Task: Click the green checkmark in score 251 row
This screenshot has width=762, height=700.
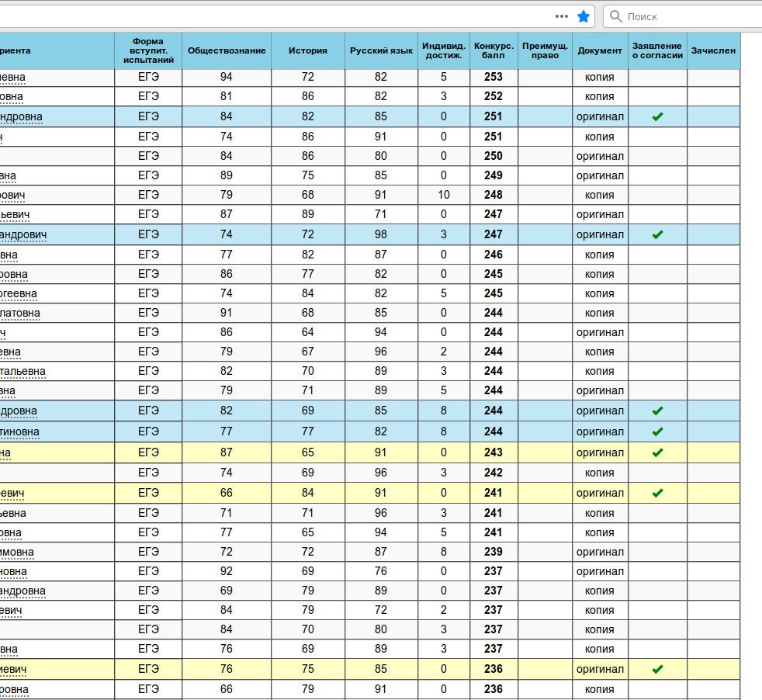Action: (x=657, y=116)
